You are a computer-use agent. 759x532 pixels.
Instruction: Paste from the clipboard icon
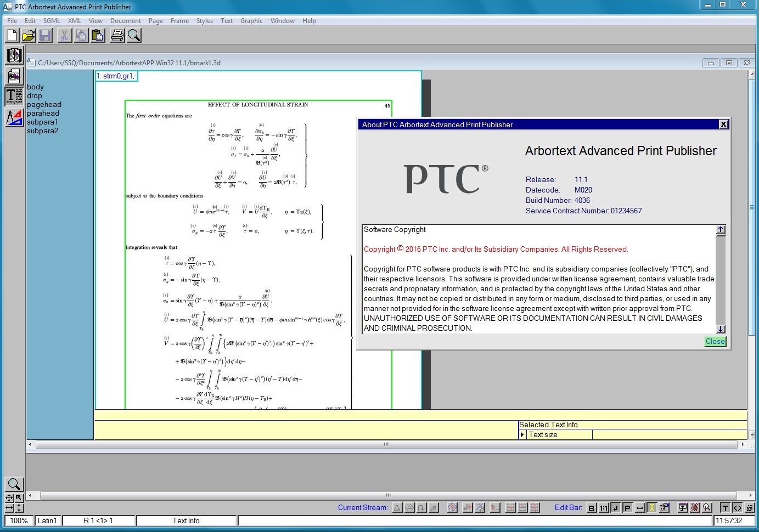[97, 36]
